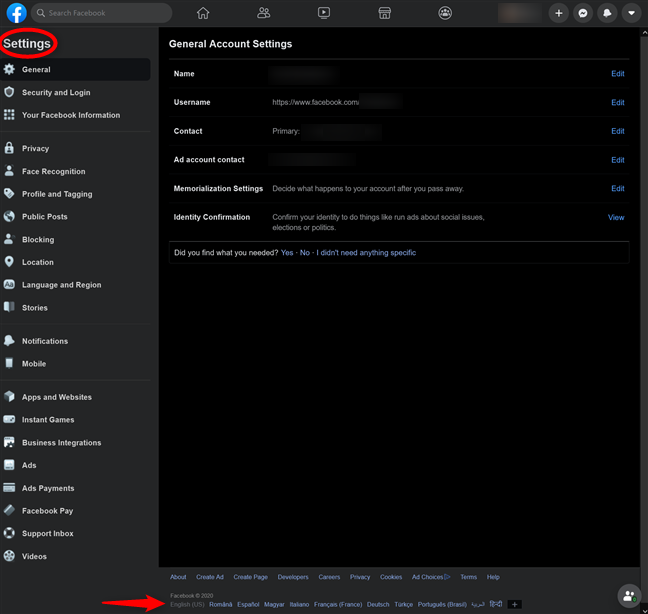Open the Groups icon in top bar

click(445, 13)
